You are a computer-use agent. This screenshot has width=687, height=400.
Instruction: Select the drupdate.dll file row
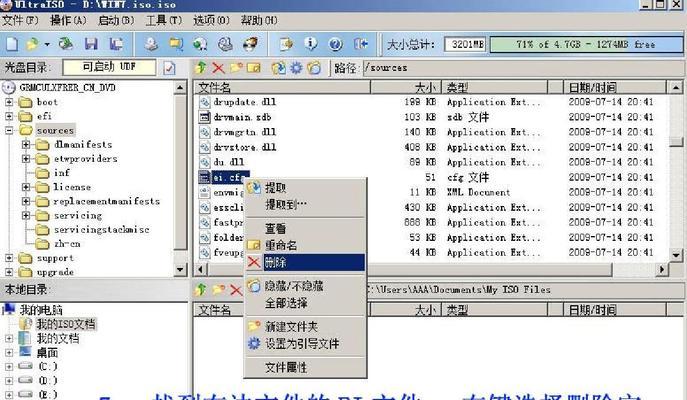click(x=432, y=102)
